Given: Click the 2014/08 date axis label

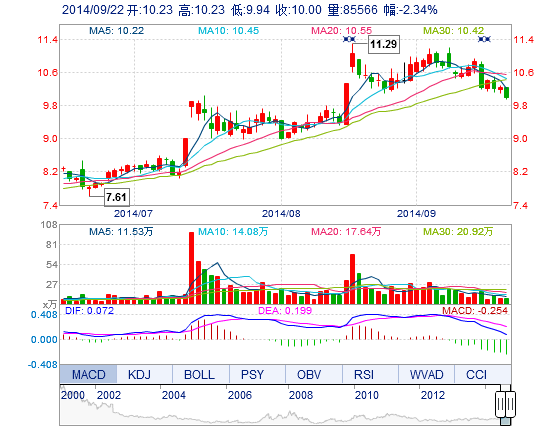Looking at the screenshot, I should [x=281, y=214].
